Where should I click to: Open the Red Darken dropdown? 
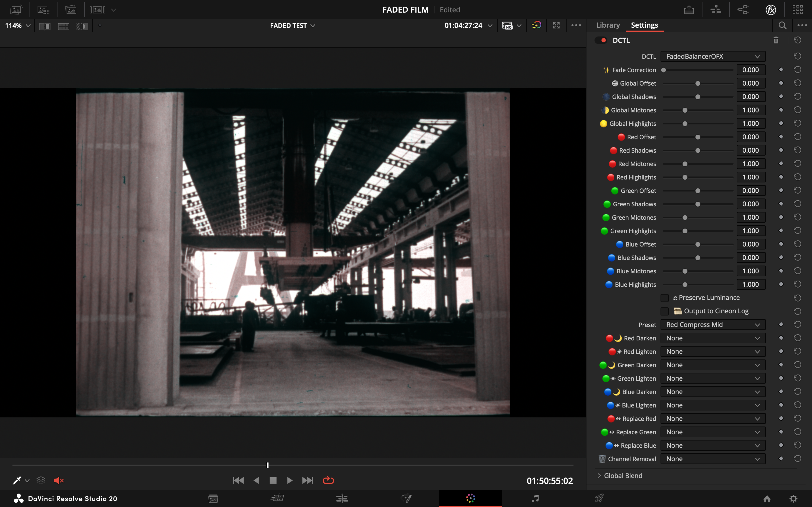pyautogui.click(x=712, y=338)
